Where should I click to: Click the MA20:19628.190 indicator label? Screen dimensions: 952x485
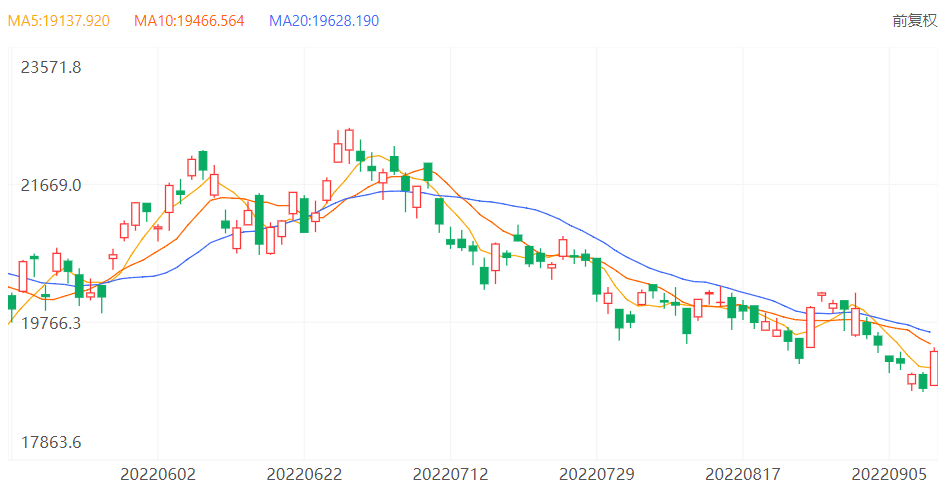pyautogui.click(x=324, y=21)
